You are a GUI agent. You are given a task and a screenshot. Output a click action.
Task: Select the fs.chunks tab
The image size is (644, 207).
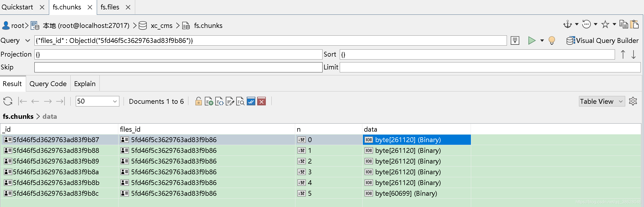[x=67, y=7]
